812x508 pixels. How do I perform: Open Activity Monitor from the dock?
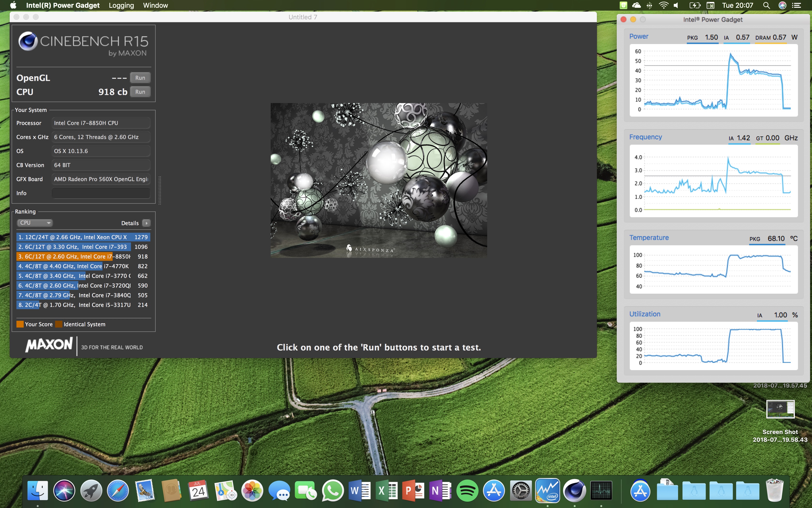click(601, 491)
